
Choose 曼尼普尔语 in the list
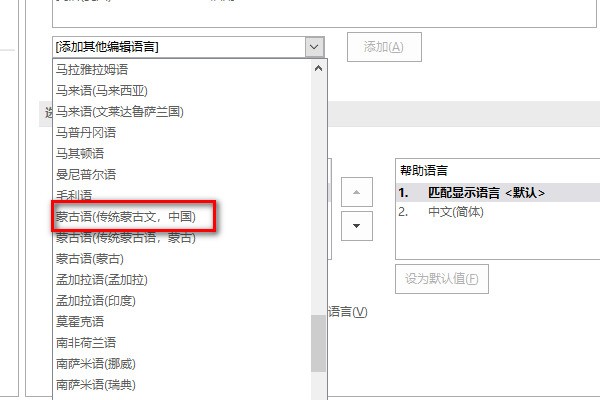point(182,175)
